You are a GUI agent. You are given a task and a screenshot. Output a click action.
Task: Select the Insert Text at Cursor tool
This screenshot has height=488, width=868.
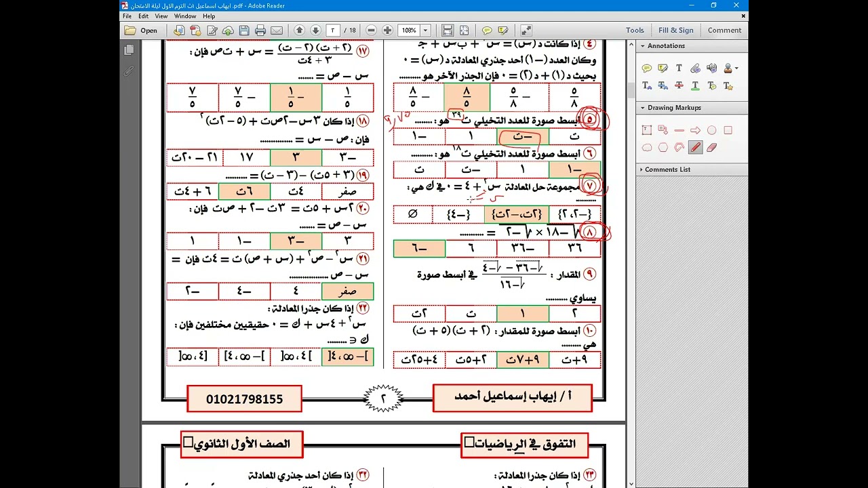[x=646, y=86]
